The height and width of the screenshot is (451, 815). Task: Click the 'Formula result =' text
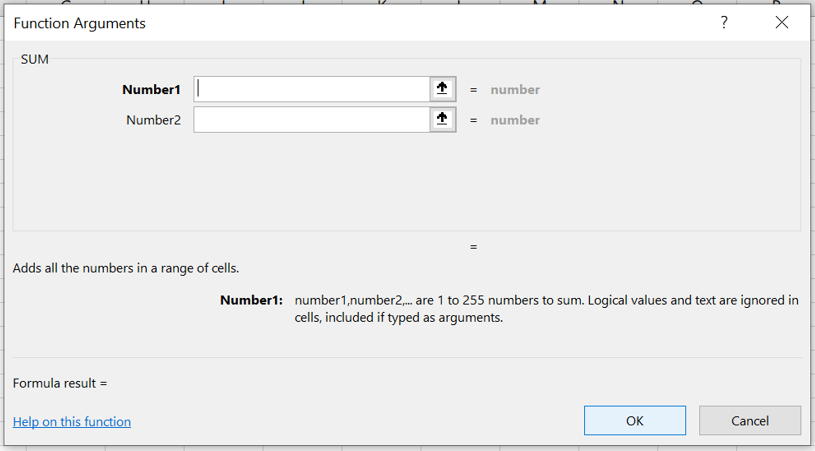coord(60,383)
